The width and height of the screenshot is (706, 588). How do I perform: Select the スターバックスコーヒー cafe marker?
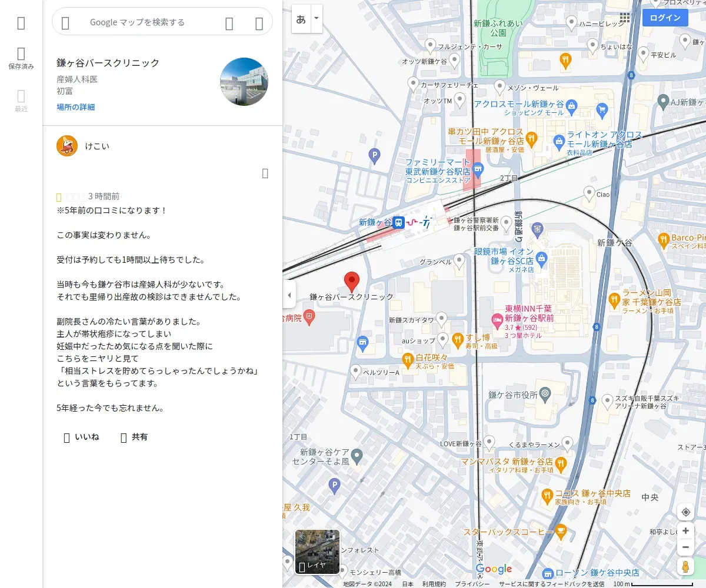click(561, 531)
